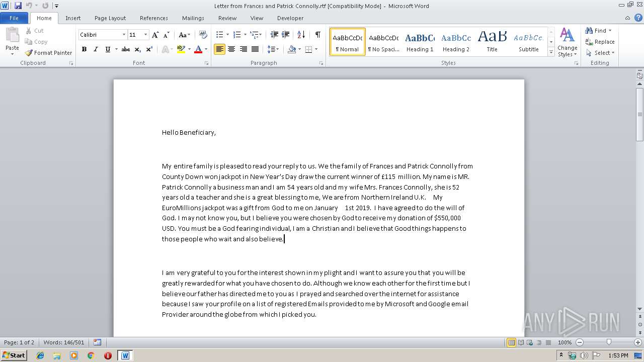Click the Replace command
Viewport: 644px width, 362px height.
(600, 42)
